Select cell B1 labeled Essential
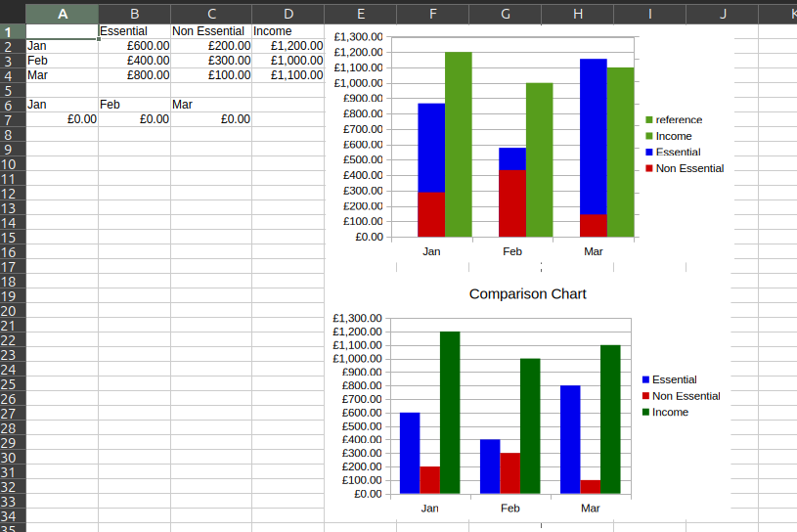 [134, 31]
